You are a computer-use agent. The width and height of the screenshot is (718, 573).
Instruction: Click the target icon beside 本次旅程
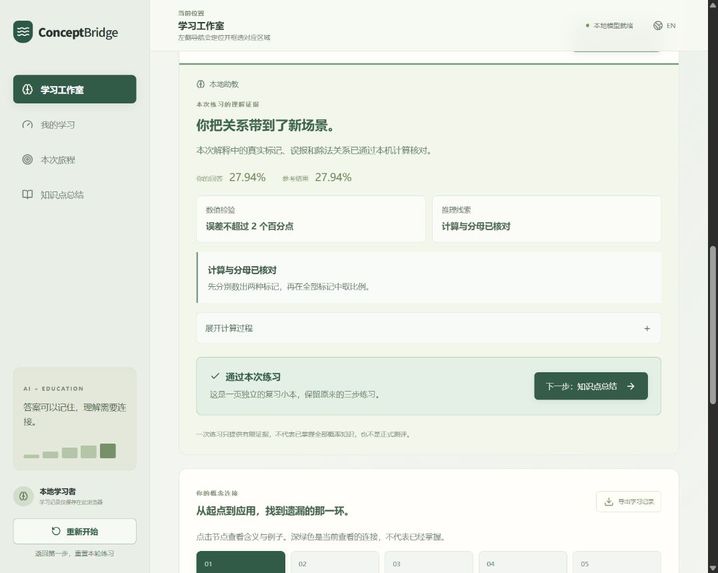27,159
